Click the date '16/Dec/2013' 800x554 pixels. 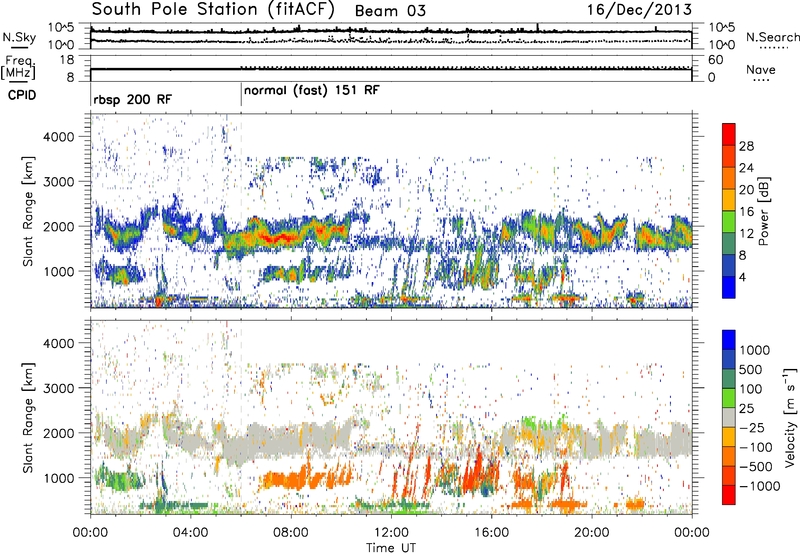pos(639,9)
